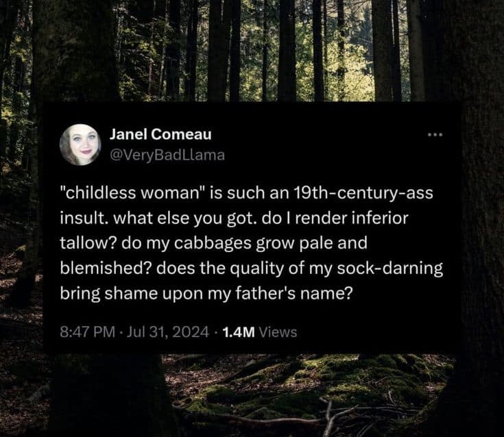Click the @VeryBadLlama handle
Screen dimensions: 504x437
pos(167,155)
